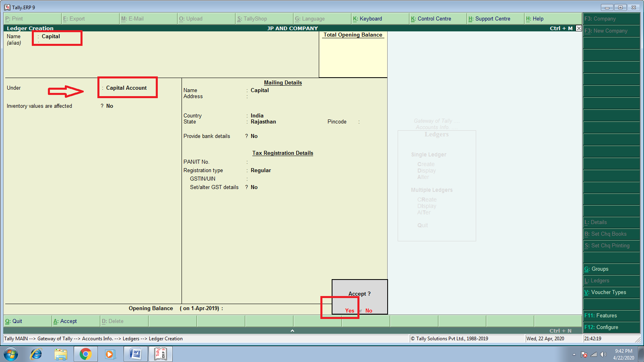Click F3: New Company in the side panel
Viewport: 644px width, 362px height.
[x=611, y=31]
